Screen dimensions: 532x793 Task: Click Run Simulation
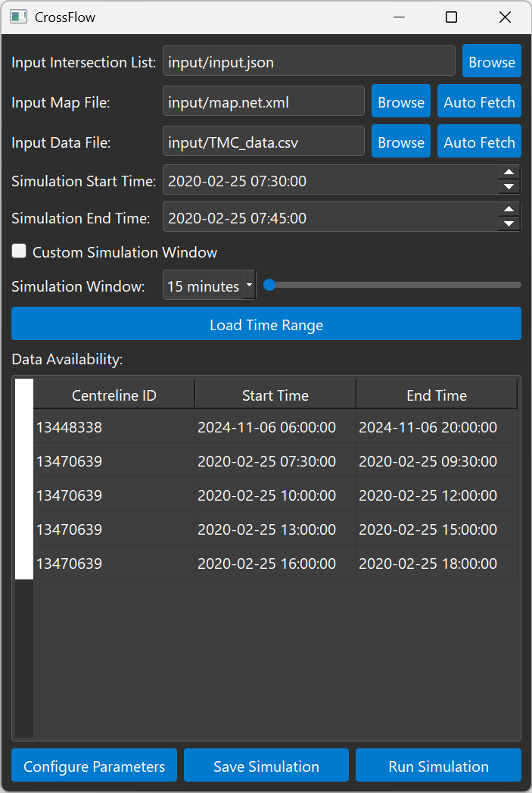pos(438,766)
